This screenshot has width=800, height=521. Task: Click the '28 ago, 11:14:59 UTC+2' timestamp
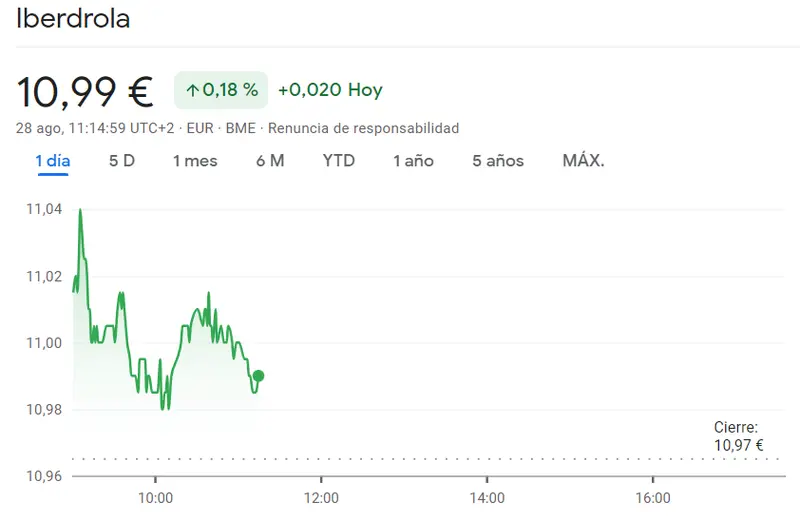(x=95, y=128)
